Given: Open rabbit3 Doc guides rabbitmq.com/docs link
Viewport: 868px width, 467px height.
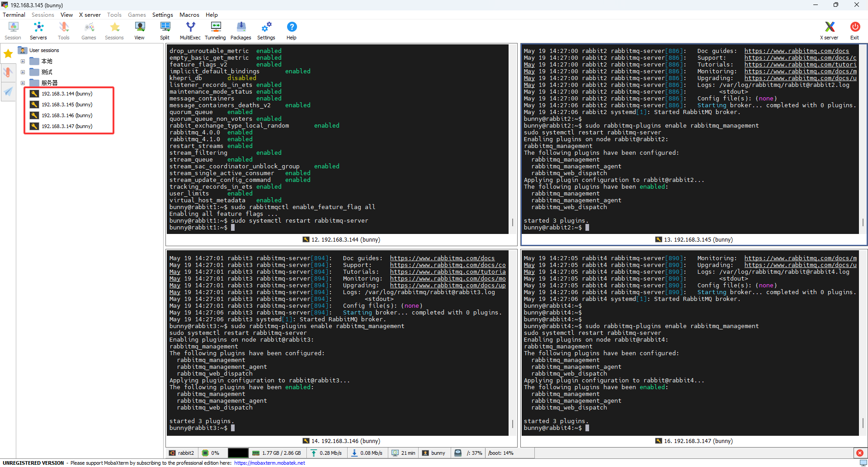Looking at the screenshot, I should [442, 258].
